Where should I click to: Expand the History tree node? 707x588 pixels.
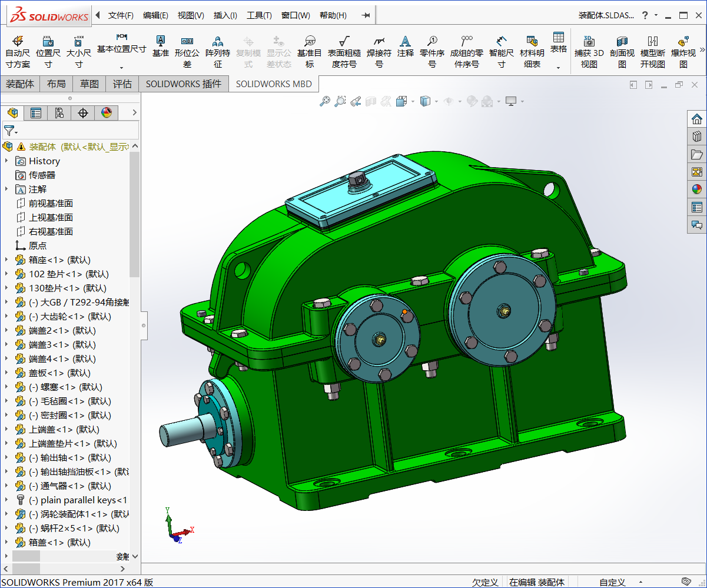pyautogui.click(x=6, y=161)
